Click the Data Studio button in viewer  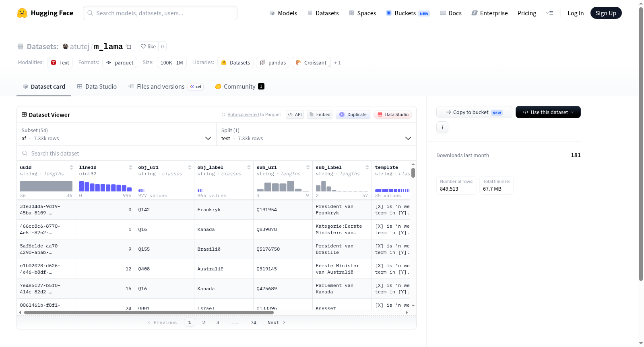(x=393, y=114)
